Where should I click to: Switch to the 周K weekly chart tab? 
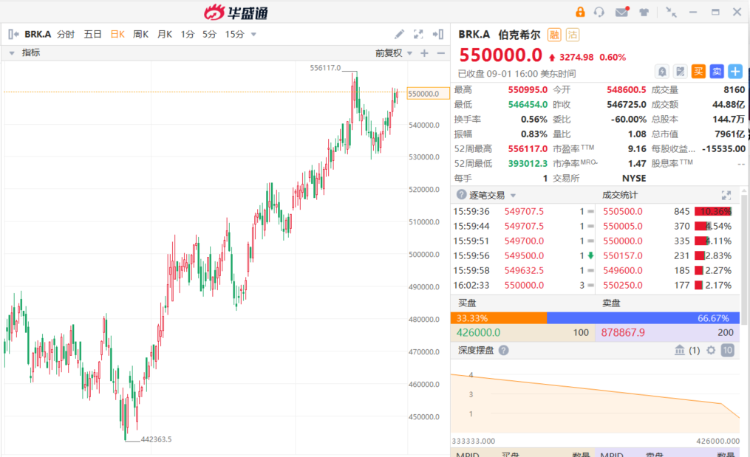140,34
